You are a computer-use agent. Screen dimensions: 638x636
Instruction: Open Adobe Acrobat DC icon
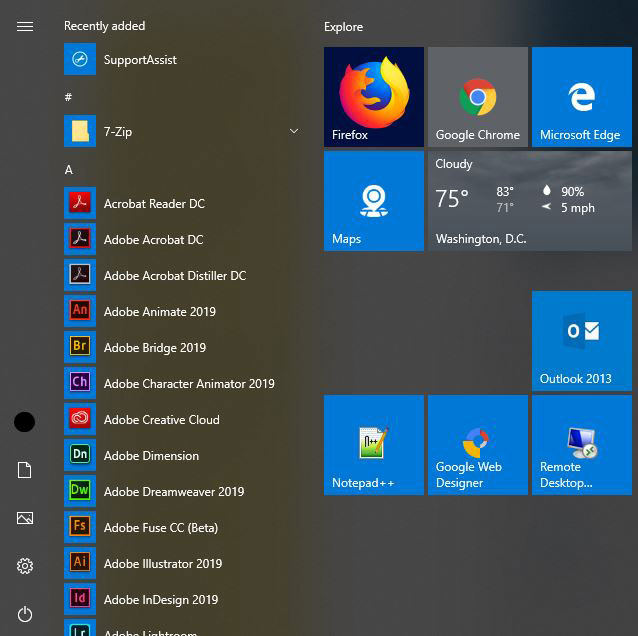tap(80, 239)
